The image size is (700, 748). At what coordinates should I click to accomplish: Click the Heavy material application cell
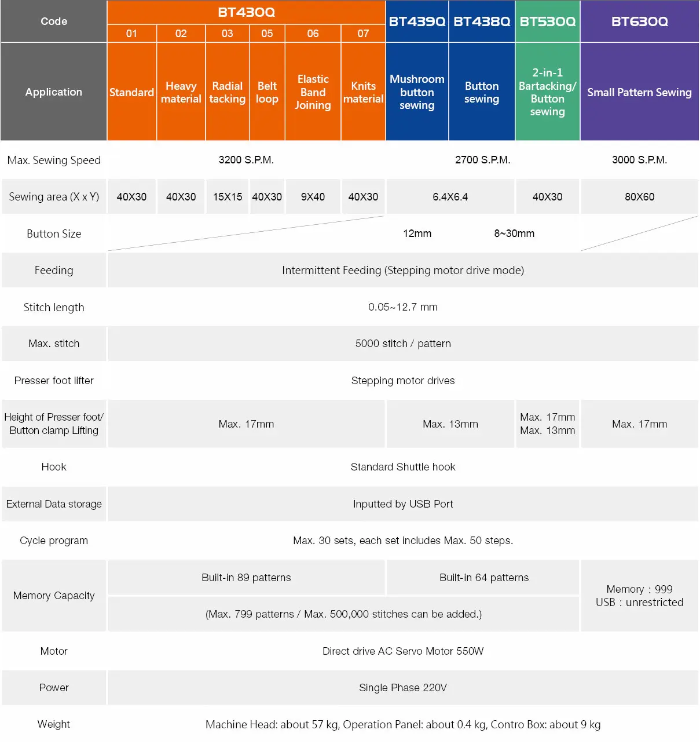click(x=181, y=92)
